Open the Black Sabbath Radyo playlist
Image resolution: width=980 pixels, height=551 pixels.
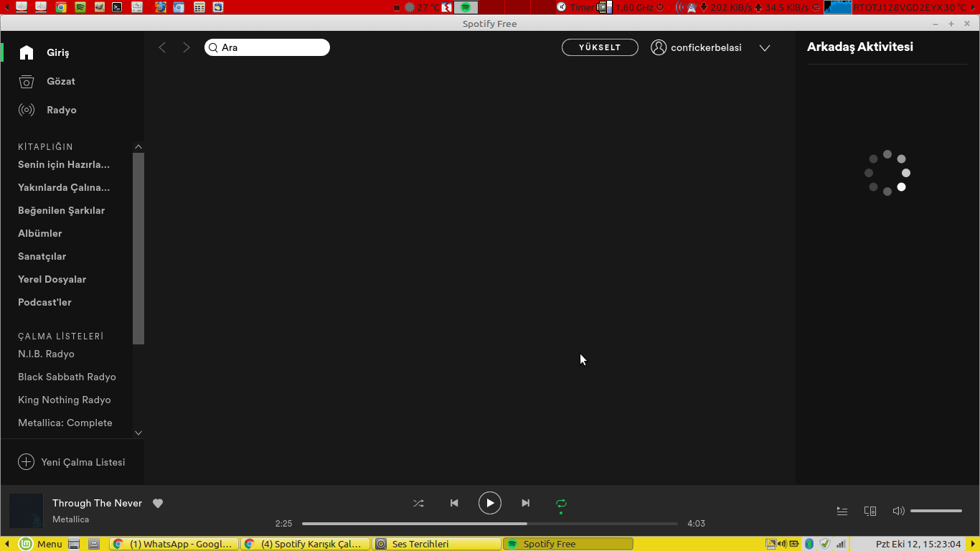point(67,377)
